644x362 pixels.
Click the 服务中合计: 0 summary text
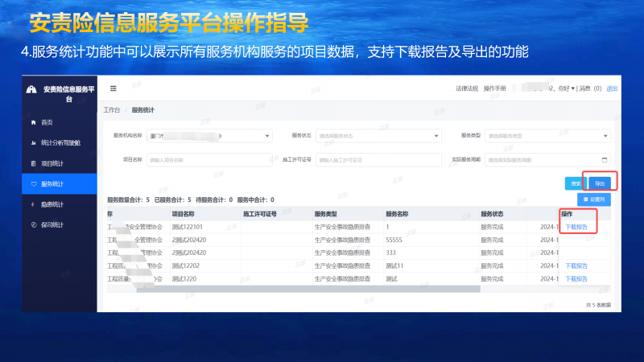pos(255,200)
